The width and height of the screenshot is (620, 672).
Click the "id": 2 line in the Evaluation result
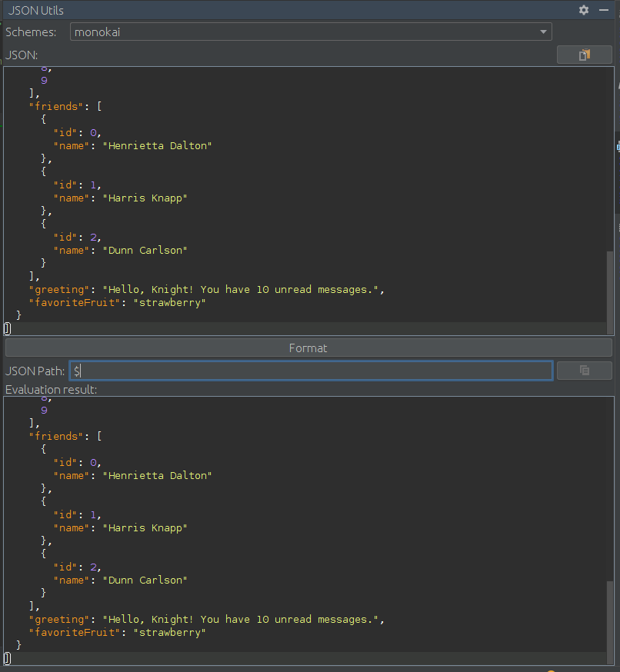(77, 567)
